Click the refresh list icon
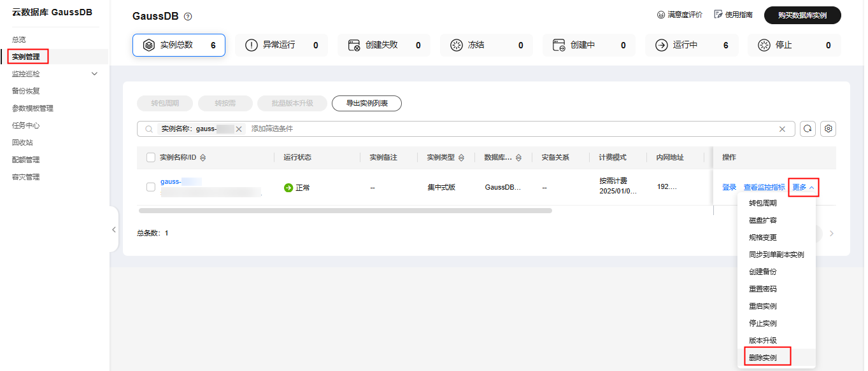The width and height of the screenshot is (868, 371). [808, 129]
